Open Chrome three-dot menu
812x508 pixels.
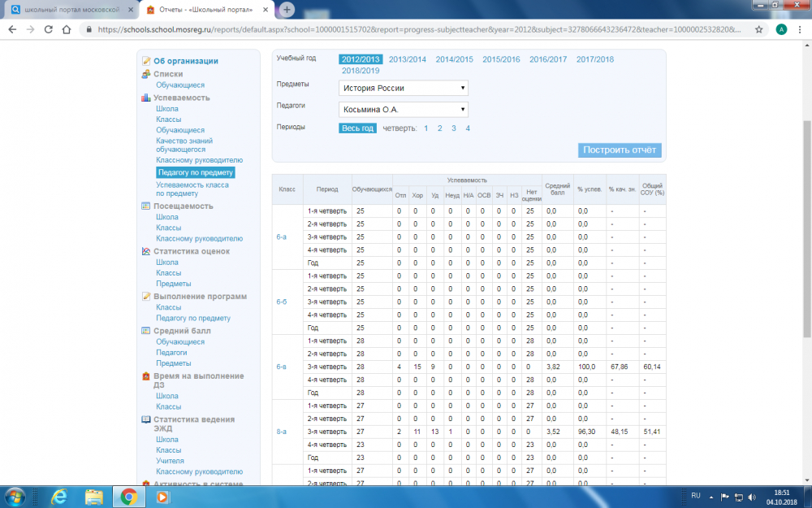[x=800, y=29]
